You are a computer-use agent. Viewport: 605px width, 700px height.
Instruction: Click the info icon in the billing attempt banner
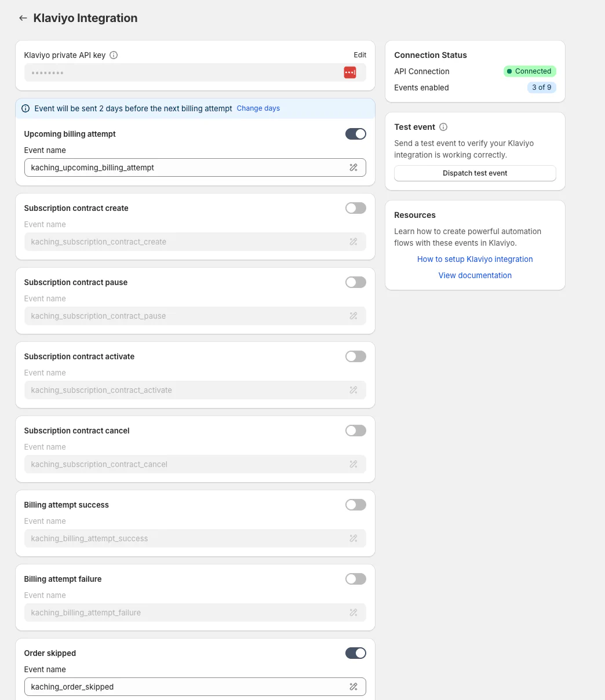point(25,108)
